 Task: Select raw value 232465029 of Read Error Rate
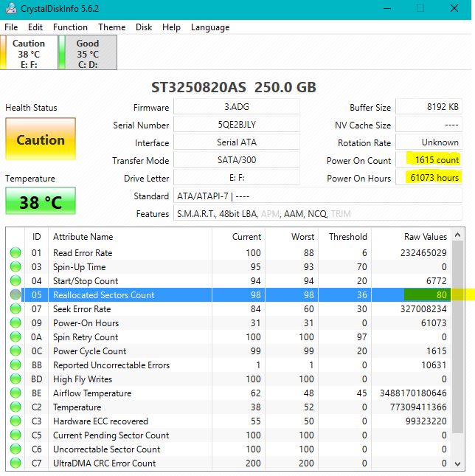423,252
